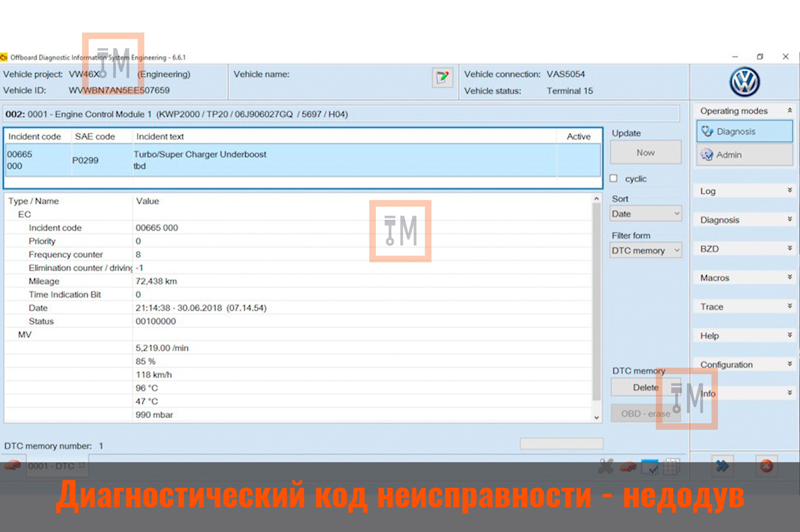The image size is (800, 532).
Task: Select the Diagnosis operating mode
Action: [x=744, y=131]
